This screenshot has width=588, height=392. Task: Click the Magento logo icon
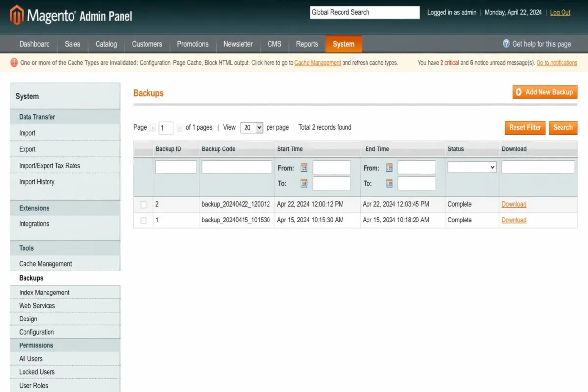point(17,15)
